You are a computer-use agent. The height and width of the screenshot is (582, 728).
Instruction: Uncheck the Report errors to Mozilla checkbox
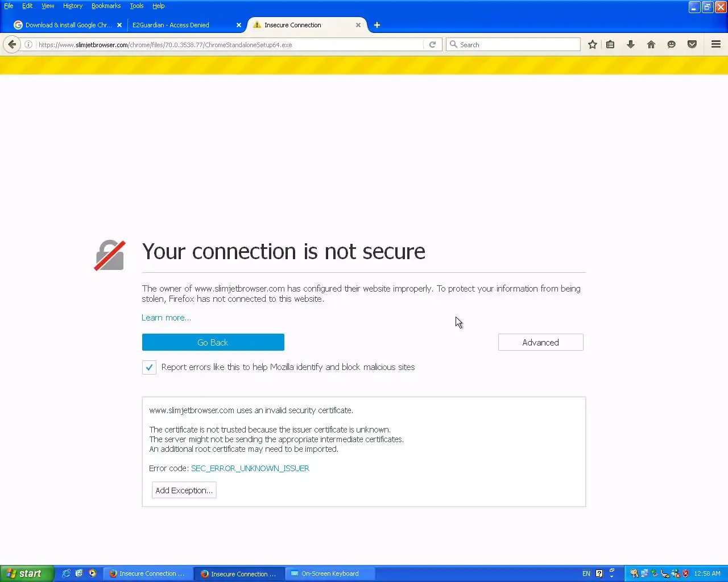149,367
